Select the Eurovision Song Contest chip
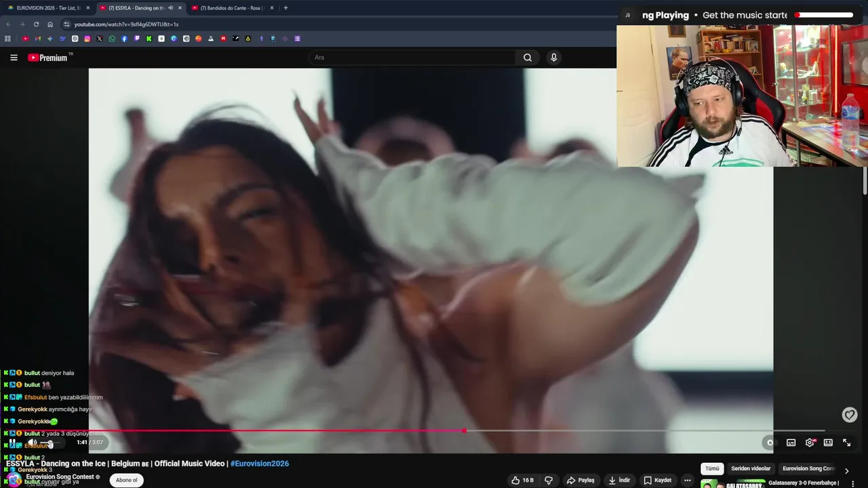Viewport: 868px width, 488px height. tap(808, 468)
